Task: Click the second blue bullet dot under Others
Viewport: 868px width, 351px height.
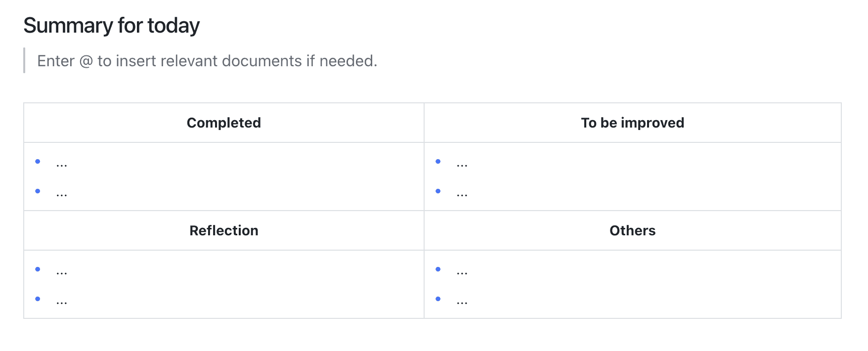Action: click(438, 299)
